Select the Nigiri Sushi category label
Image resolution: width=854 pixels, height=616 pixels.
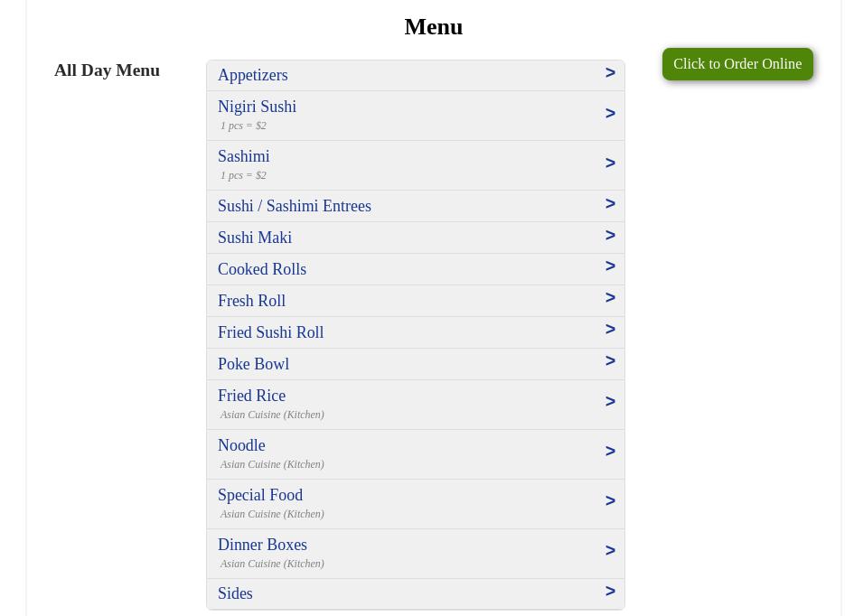pyautogui.click(x=257, y=107)
